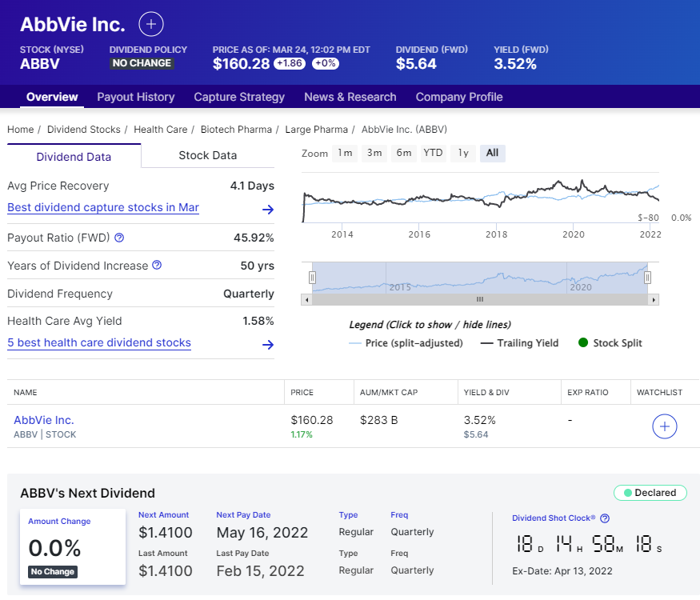Image resolution: width=700 pixels, height=600 pixels.
Task: Click the NO CHANGE dividend policy badge
Action: (x=142, y=63)
